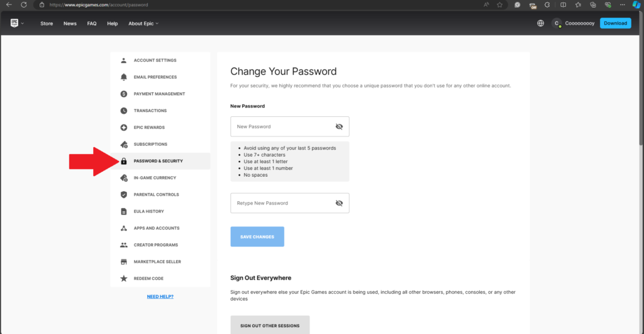This screenshot has height=334, width=644.
Task: Toggle visibility for New Password field
Action: click(x=339, y=126)
